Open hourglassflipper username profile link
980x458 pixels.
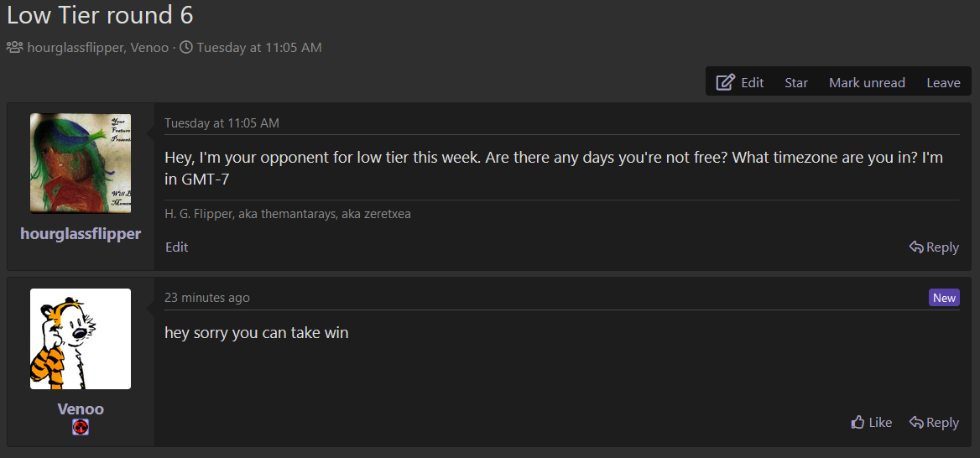81,234
